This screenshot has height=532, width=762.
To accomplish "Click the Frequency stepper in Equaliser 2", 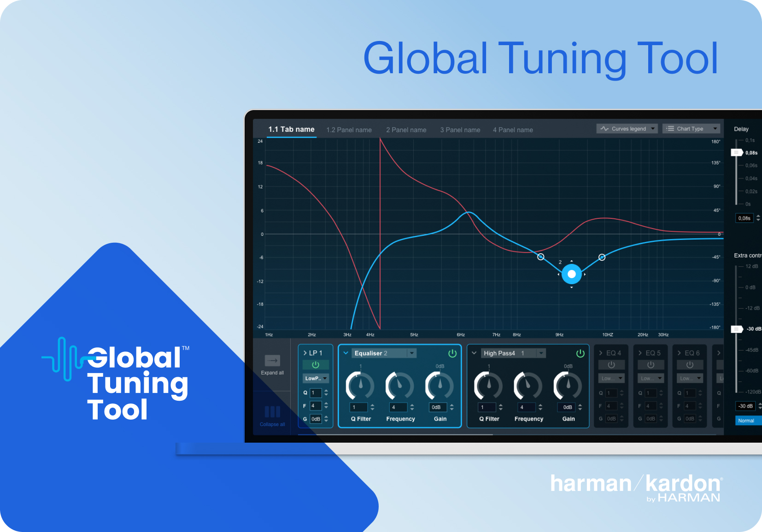I will (x=412, y=407).
